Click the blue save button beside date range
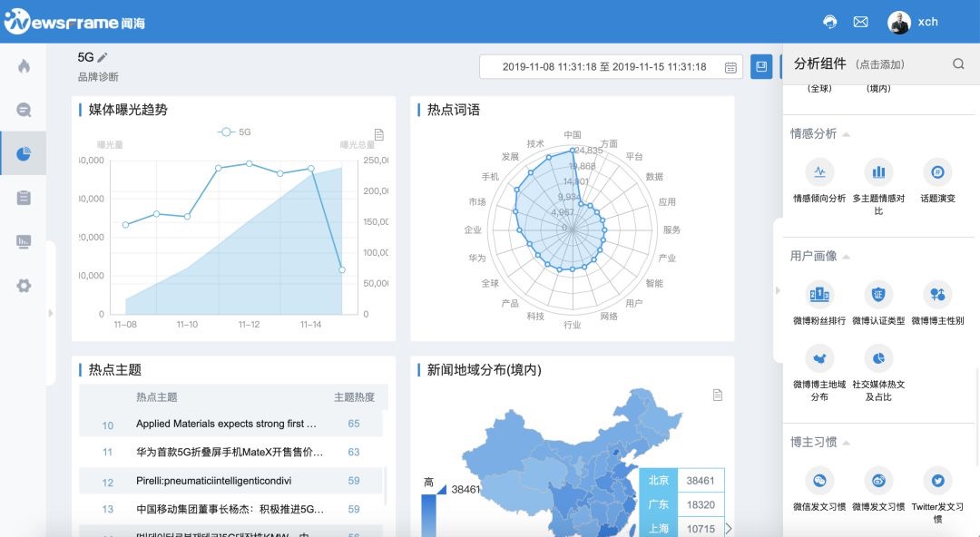This screenshot has height=537, width=980. click(760, 66)
